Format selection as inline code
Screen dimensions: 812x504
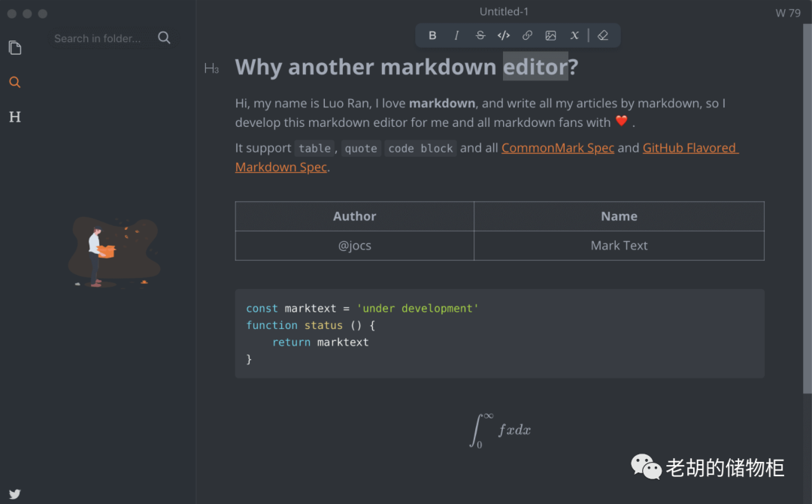[x=503, y=36]
